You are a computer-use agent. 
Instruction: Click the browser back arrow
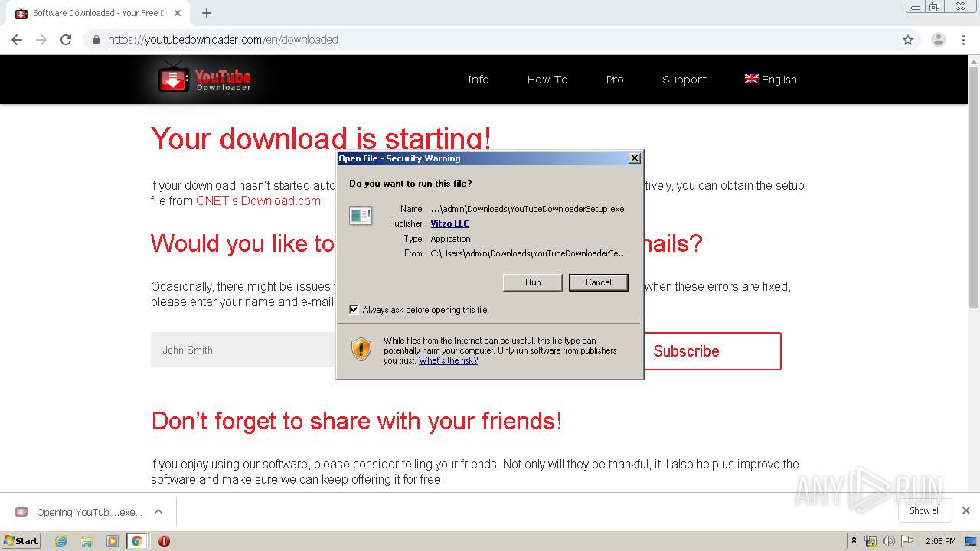(17, 40)
